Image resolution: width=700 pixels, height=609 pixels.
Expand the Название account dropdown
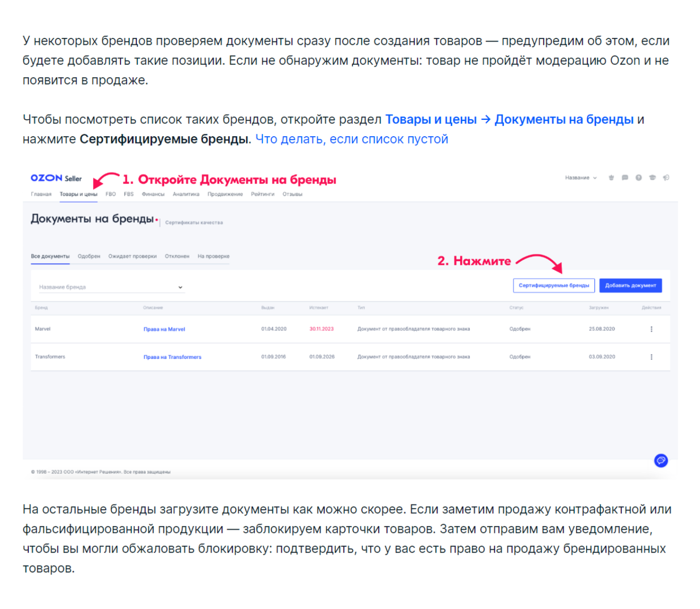click(581, 177)
